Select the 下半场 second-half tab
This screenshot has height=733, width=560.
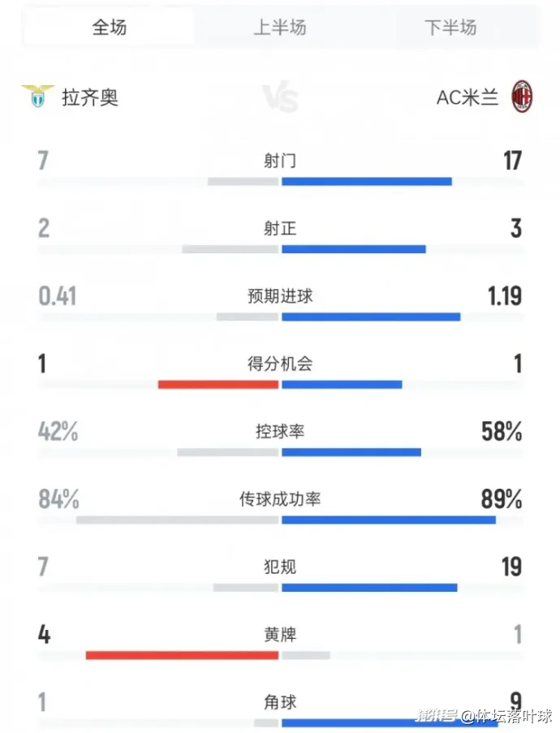[450, 28]
